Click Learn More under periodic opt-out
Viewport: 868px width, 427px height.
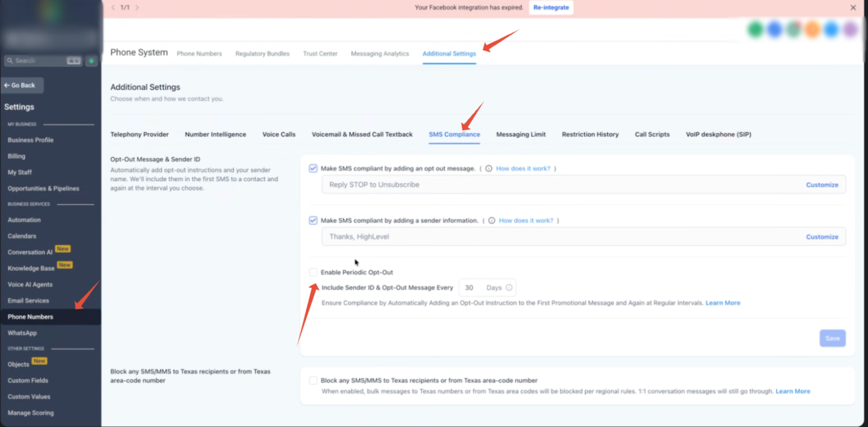[723, 303]
